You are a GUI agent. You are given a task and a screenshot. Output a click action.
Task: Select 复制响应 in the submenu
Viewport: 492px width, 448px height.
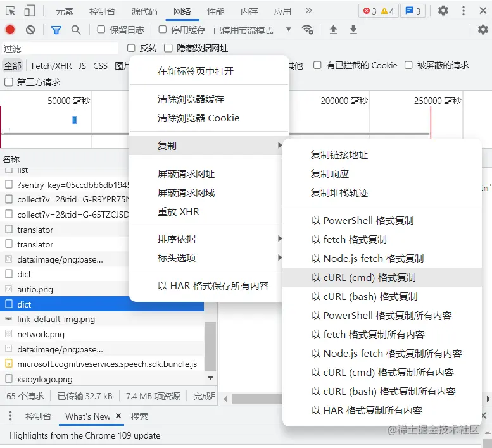coord(382,173)
